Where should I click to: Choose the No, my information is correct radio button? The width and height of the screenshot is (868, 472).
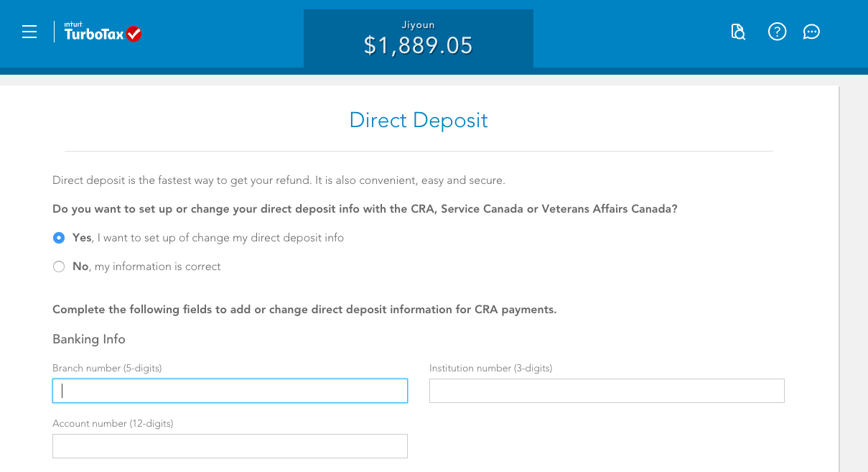tap(59, 267)
